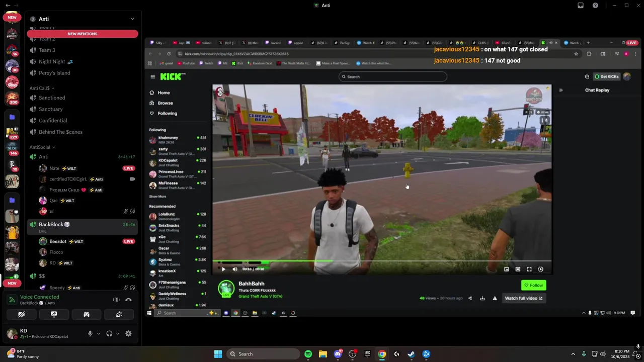Enter fullscreen on the clip player
Screen dimensions: 644x362
click(x=529, y=269)
